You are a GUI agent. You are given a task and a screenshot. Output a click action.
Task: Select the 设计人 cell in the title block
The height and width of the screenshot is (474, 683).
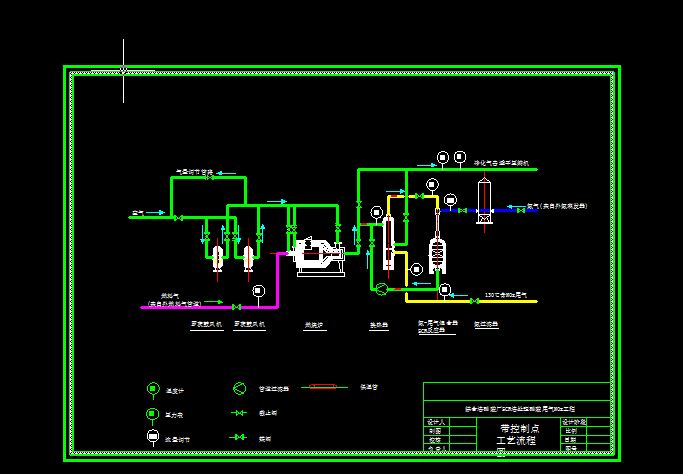(x=436, y=422)
